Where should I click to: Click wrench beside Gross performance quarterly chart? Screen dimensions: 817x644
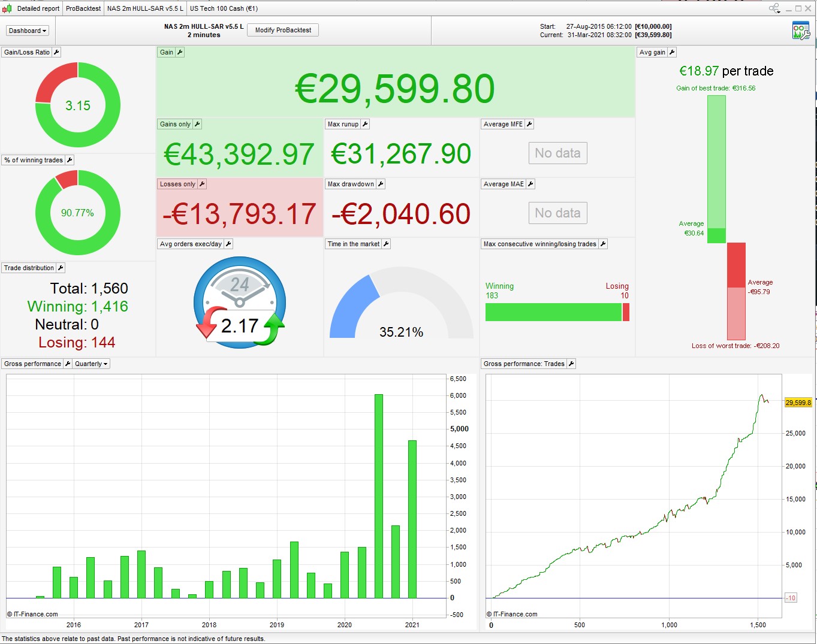(68, 364)
